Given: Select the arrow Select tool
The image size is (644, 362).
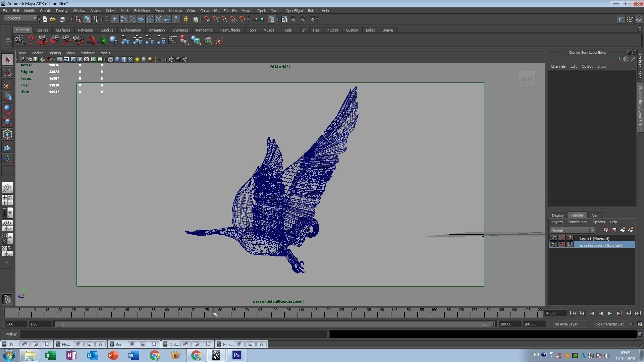Looking at the screenshot, I should (7, 60).
